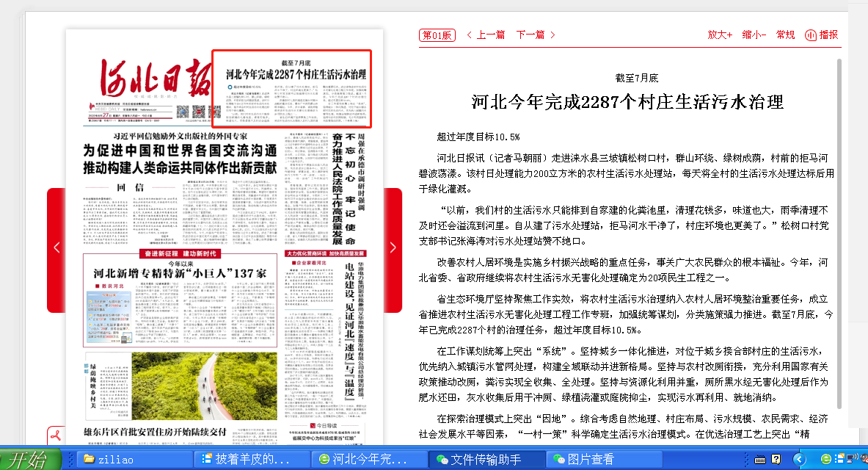Enlarge text with 放大+
Viewport: 868px width, 470px height.
[720, 35]
